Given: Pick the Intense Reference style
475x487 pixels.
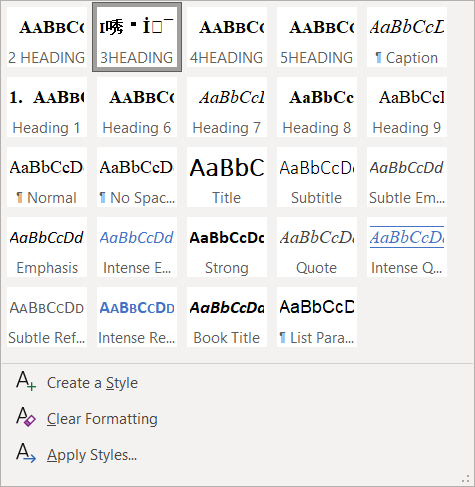Looking at the screenshot, I should pos(137,317).
